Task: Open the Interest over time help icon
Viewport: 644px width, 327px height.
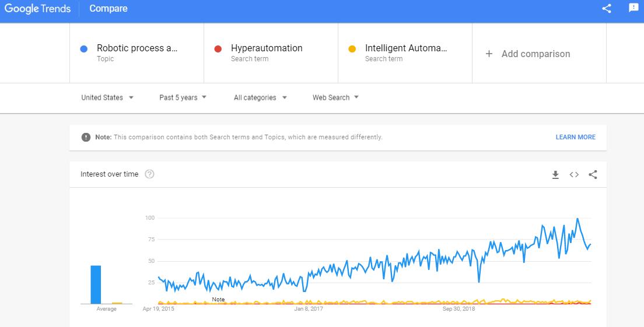Action: (x=149, y=174)
